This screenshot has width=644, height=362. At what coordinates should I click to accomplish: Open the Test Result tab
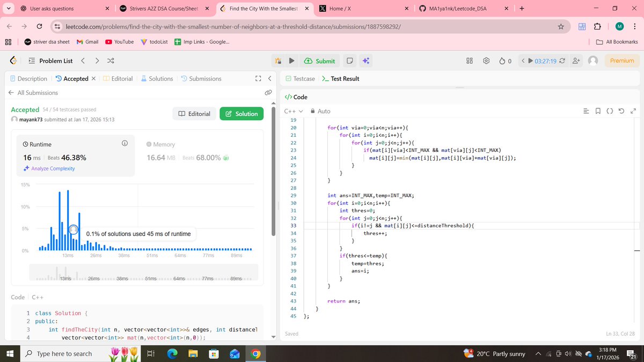[340, 78]
